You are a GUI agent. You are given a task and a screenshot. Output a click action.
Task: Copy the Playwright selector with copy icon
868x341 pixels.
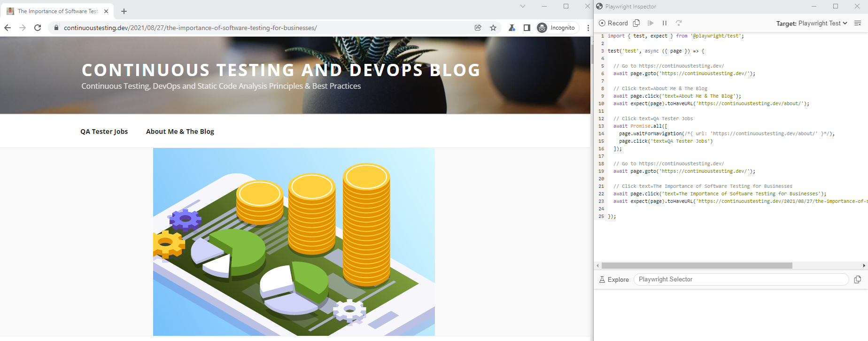[x=857, y=279]
